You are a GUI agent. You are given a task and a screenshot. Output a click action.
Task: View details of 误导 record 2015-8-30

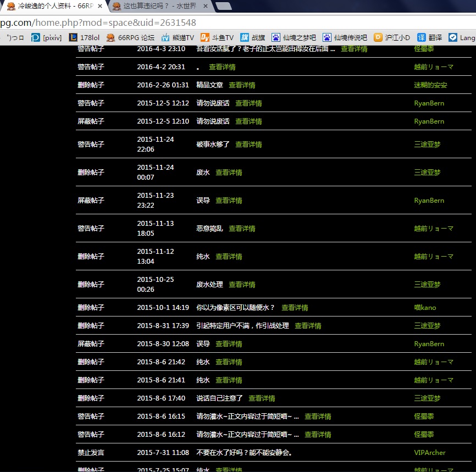pyautogui.click(x=229, y=344)
